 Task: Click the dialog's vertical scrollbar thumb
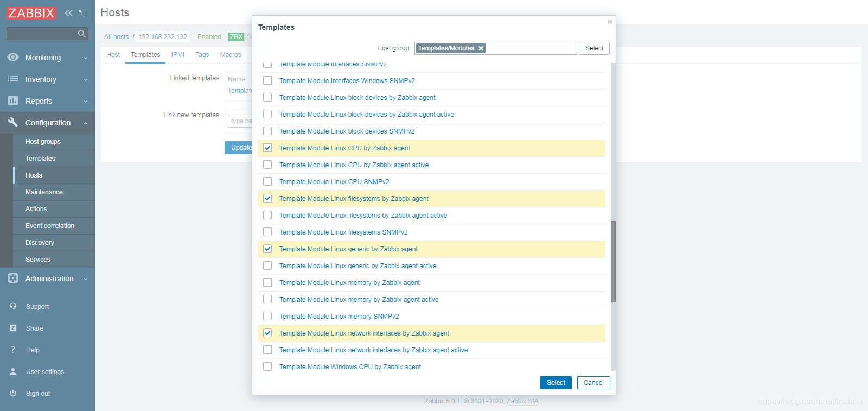coord(613,261)
